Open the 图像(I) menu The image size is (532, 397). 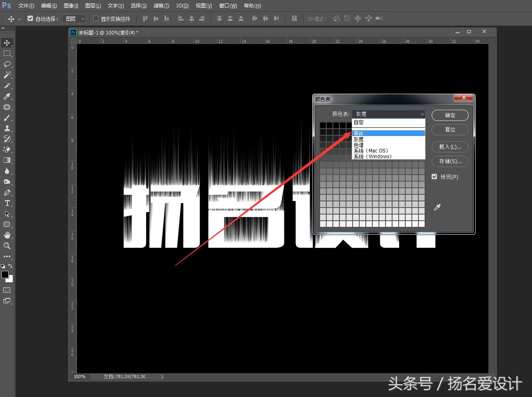70,5
